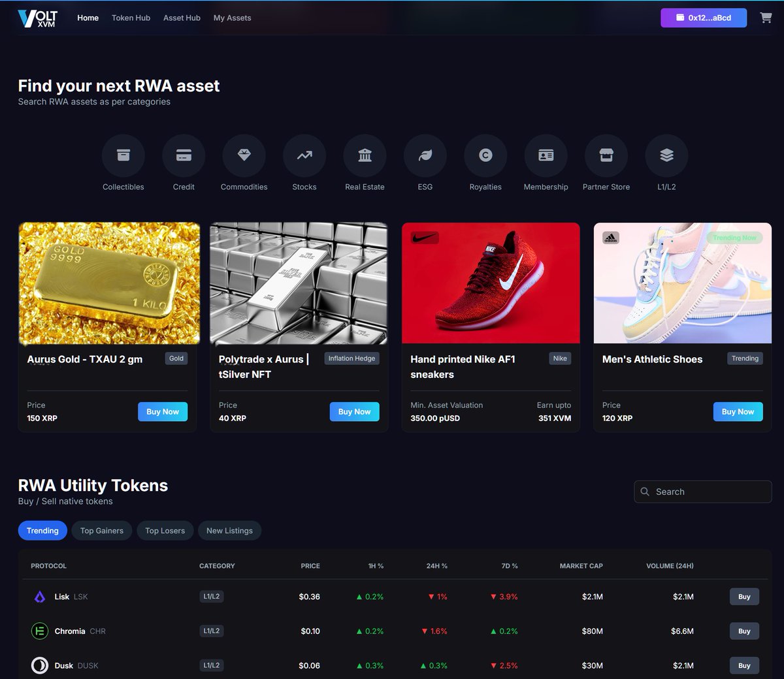Image resolution: width=784 pixels, height=679 pixels.
Task: Buy Now the Men's Athletic Shoes
Action: tap(738, 412)
